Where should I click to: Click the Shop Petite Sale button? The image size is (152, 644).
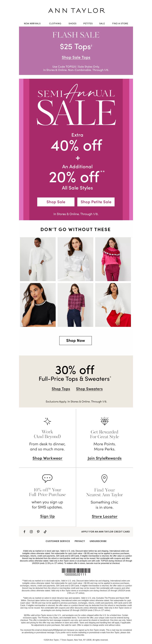tap(96, 202)
